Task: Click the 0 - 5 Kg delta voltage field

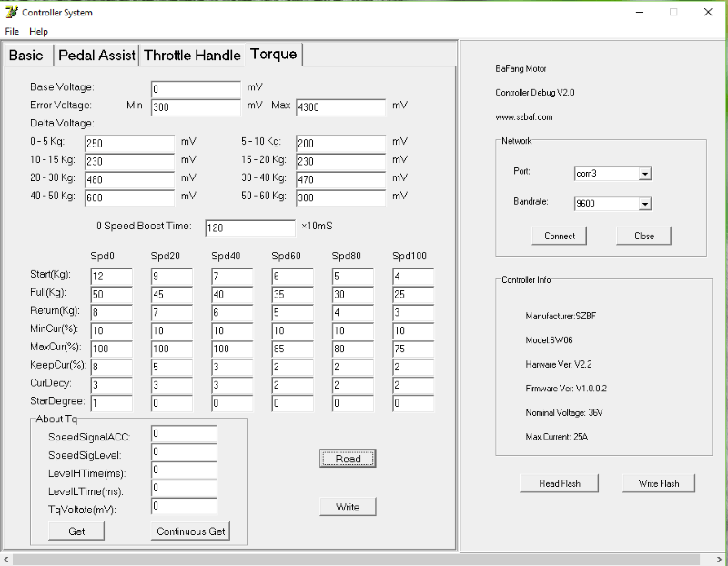Action: 129,144
